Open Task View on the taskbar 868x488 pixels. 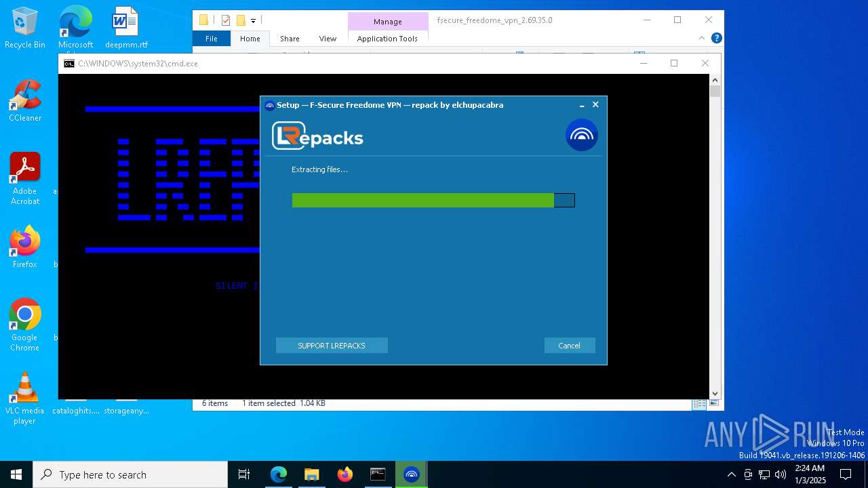coord(244,474)
